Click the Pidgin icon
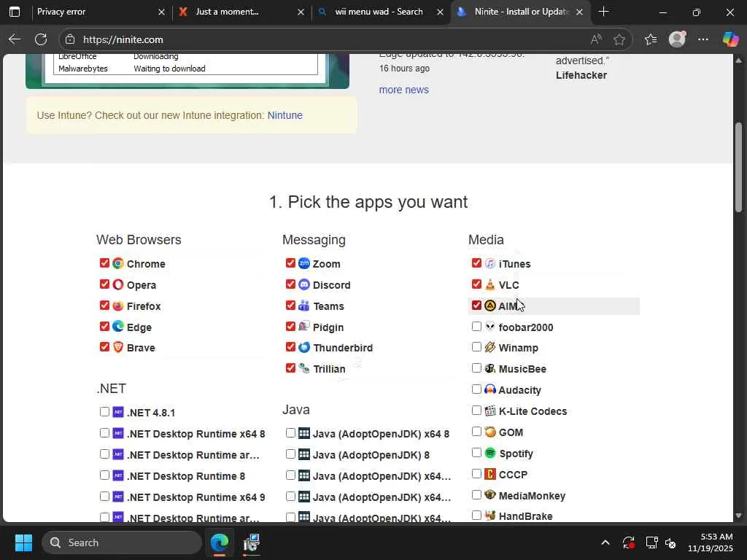 (x=304, y=327)
